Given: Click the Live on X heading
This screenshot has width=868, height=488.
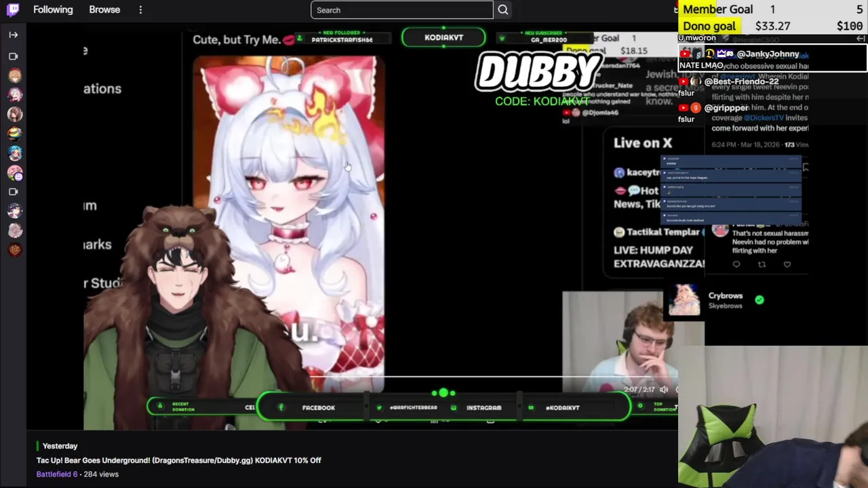Looking at the screenshot, I should point(643,143).
